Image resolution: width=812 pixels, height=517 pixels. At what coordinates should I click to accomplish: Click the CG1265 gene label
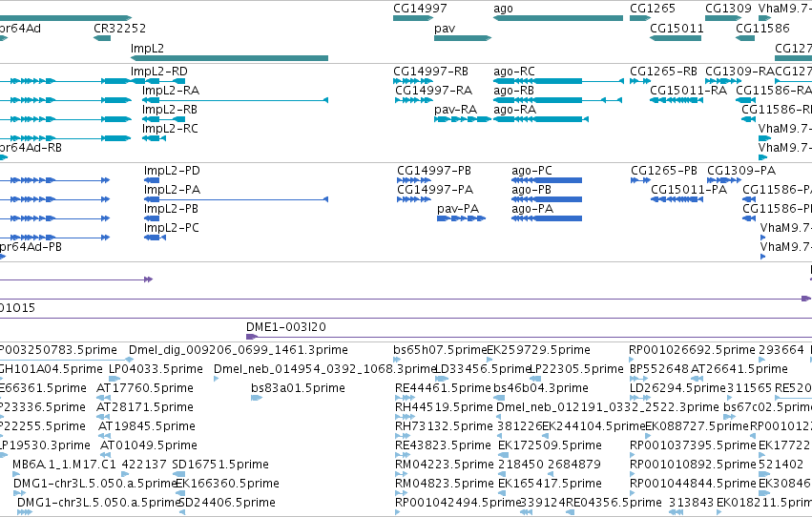tap(653, 9)
